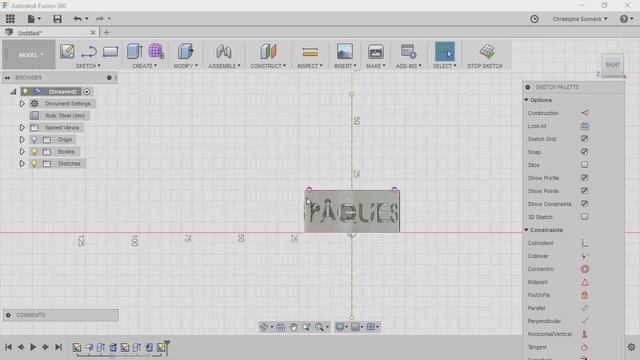Select the Line sketch tool icon

[89, 51]
